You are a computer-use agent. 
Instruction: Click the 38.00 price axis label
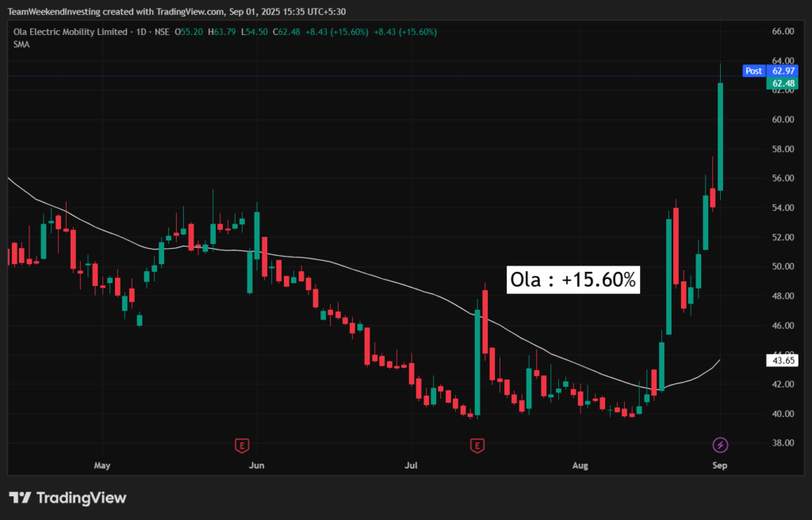click(x=783, y=443)
